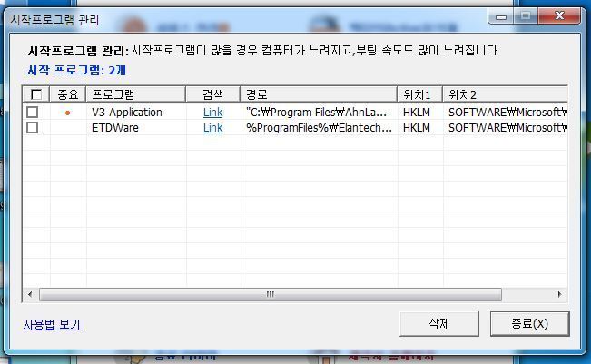Close the 시작프로그램 관리 window

pos(559,15)
